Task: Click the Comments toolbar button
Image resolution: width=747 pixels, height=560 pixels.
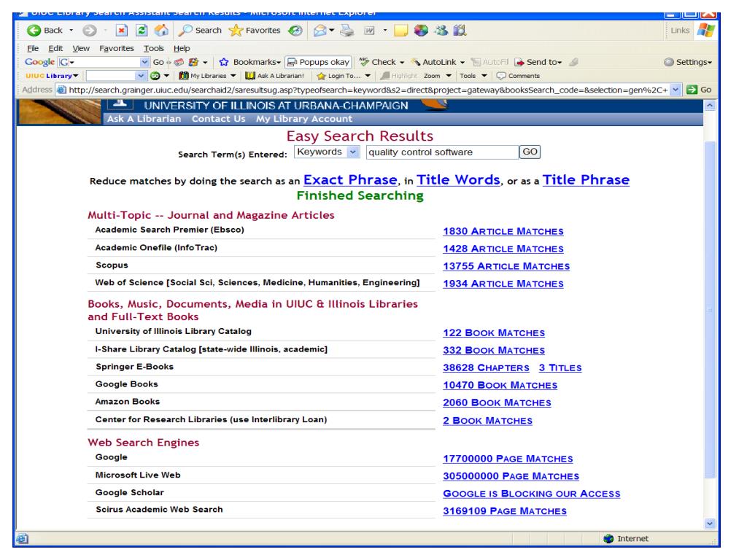Action: click(x=519, y=76)
